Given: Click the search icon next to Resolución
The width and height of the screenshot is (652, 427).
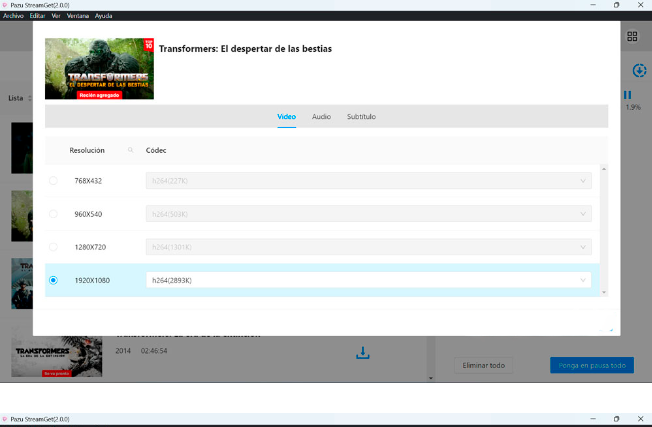Looking at the screenshot, I should 131,150.
